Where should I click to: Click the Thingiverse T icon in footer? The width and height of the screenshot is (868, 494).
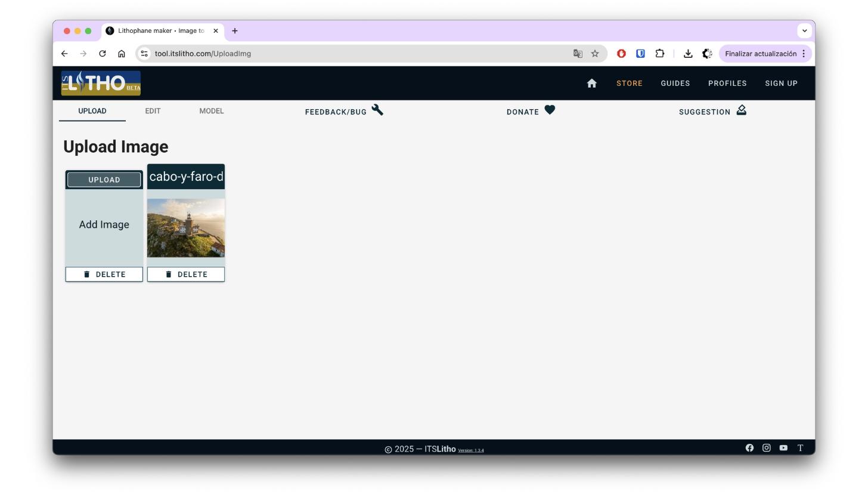[x=801, y=448]
